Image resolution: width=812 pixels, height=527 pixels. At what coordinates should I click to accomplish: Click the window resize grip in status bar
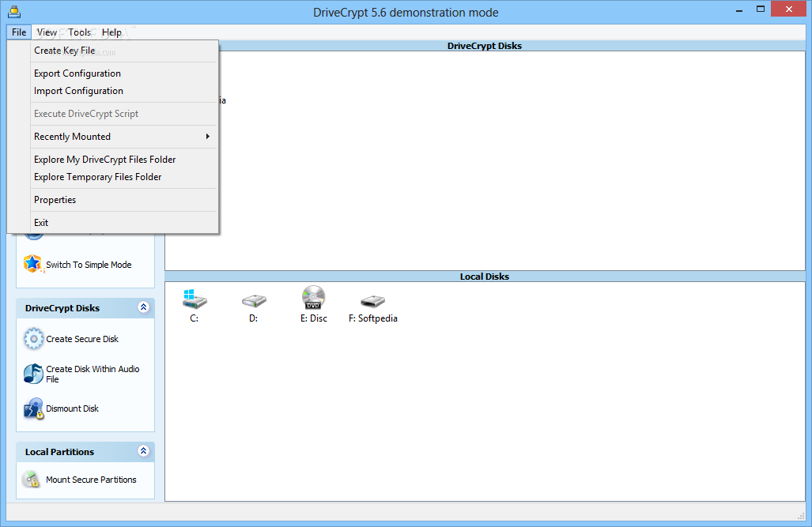(x=801, y=516)
